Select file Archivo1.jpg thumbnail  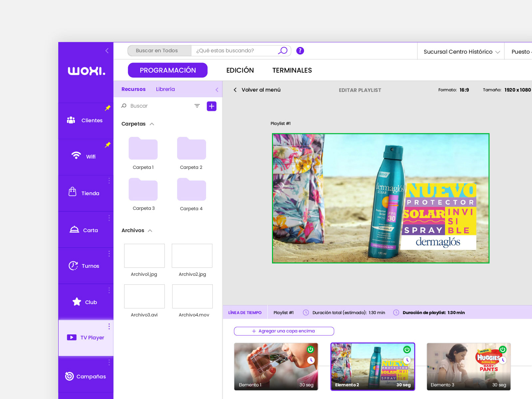click(144, 256)
